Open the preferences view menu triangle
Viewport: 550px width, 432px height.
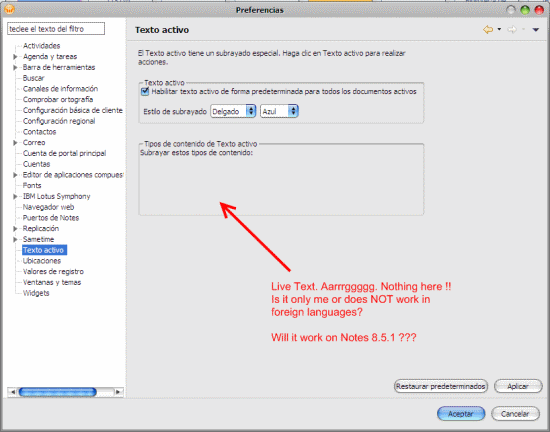point(536,30)
